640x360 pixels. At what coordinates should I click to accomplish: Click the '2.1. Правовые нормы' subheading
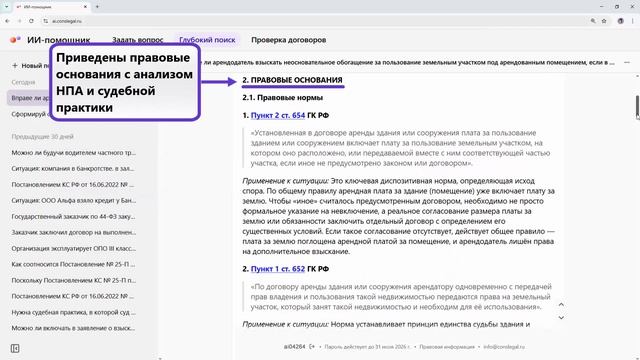coord(282,98)
